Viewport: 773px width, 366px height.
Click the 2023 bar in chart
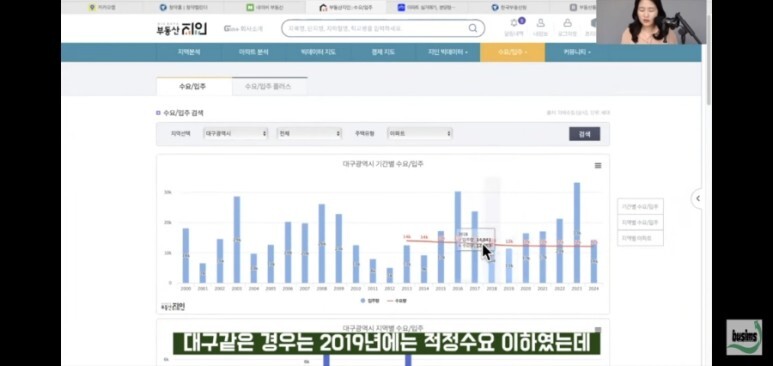[x=577, y=233]
